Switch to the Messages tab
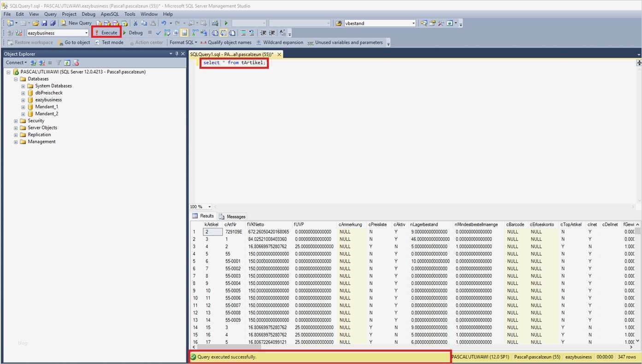The height and width of the screenshot is (364, 642). click(233, 217)
